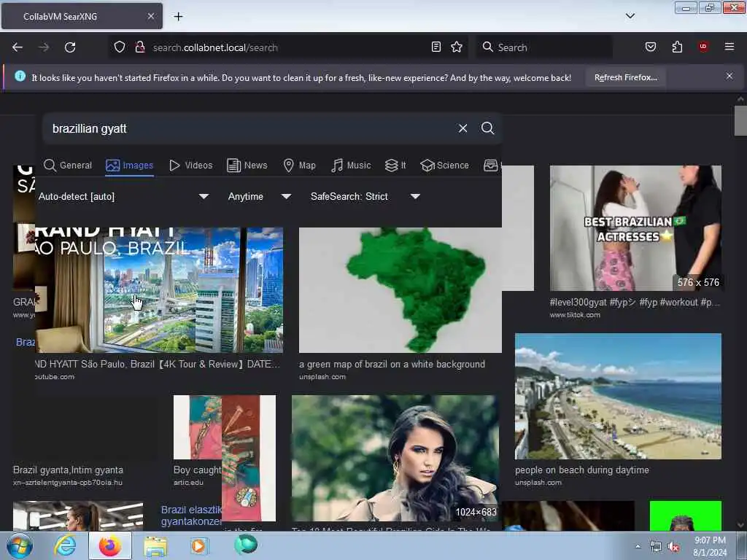Open the green screen thumbnail
This screenshot has width=747, height=560.
pyautogui.click(x=686, y=516)
